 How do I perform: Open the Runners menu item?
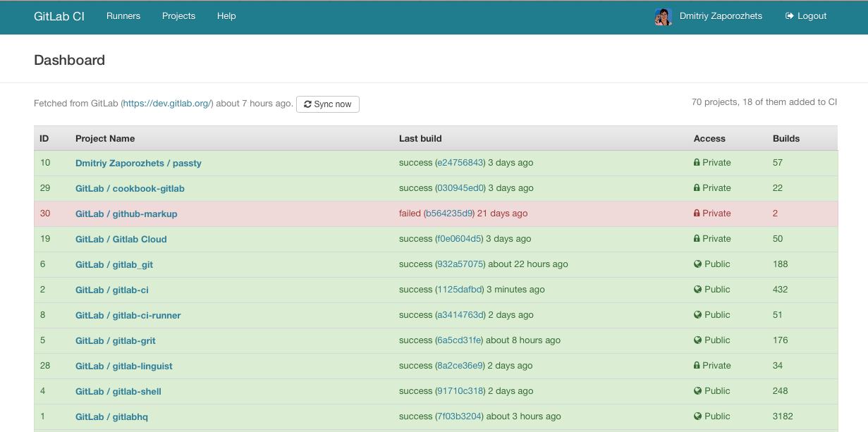pos(123,16)
